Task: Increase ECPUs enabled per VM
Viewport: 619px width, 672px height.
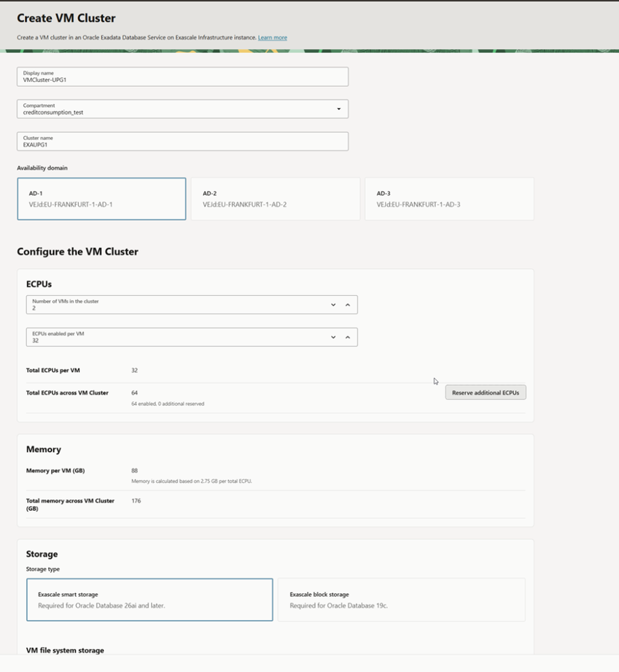Action: pos(347,337)
